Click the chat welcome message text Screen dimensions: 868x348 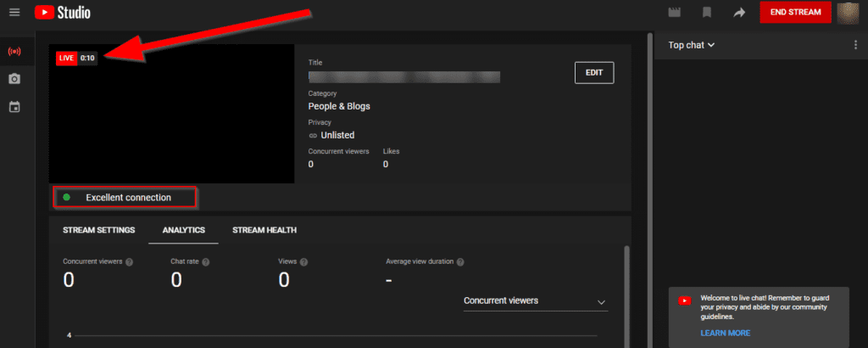click(765, 307)
